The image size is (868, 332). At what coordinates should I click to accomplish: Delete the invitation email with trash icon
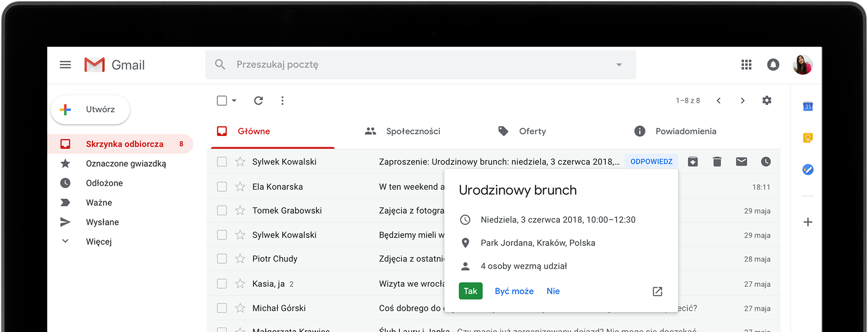pos(717,162)
